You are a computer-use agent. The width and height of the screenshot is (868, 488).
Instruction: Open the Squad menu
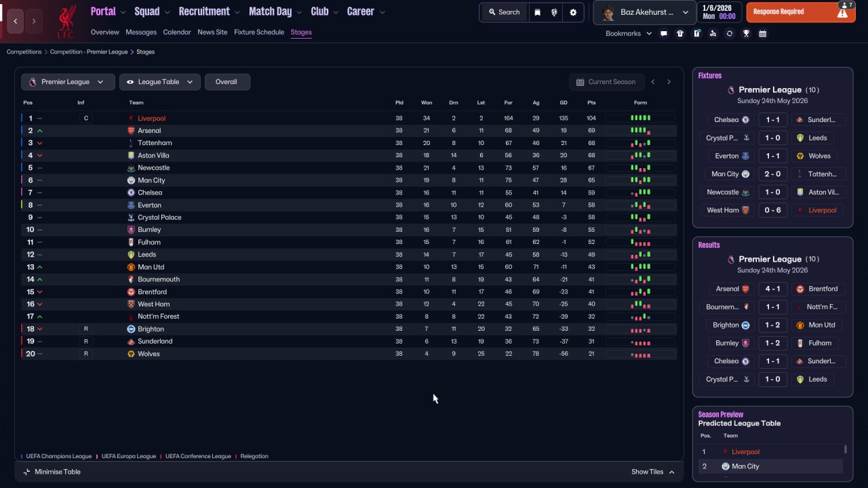pyautogui.click(x=152, y=12)
